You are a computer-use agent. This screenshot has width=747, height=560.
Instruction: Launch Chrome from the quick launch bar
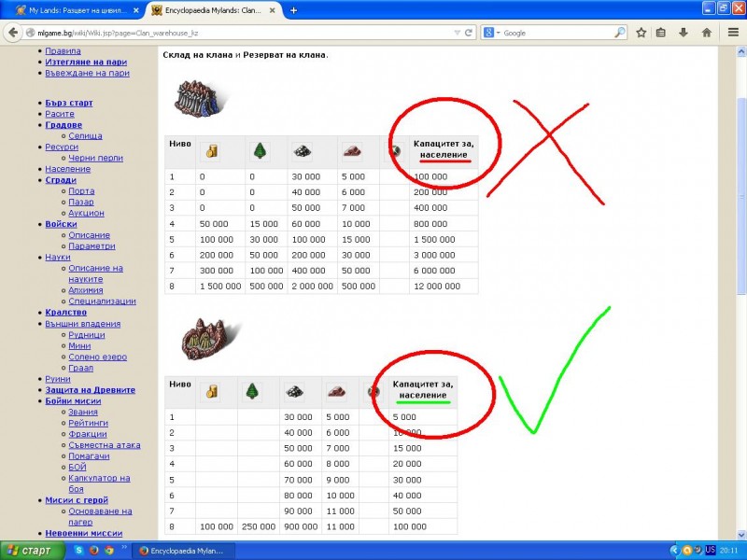click(109, 551)
